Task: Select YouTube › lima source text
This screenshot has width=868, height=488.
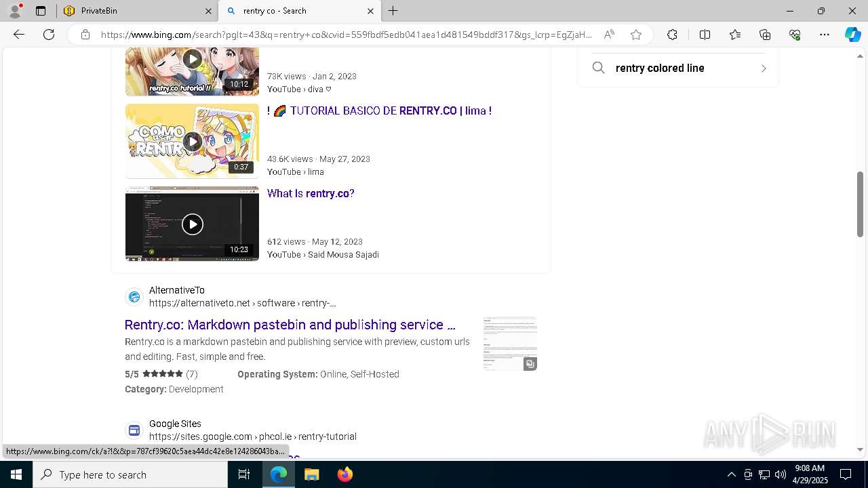Action: [x=296, y=171]
